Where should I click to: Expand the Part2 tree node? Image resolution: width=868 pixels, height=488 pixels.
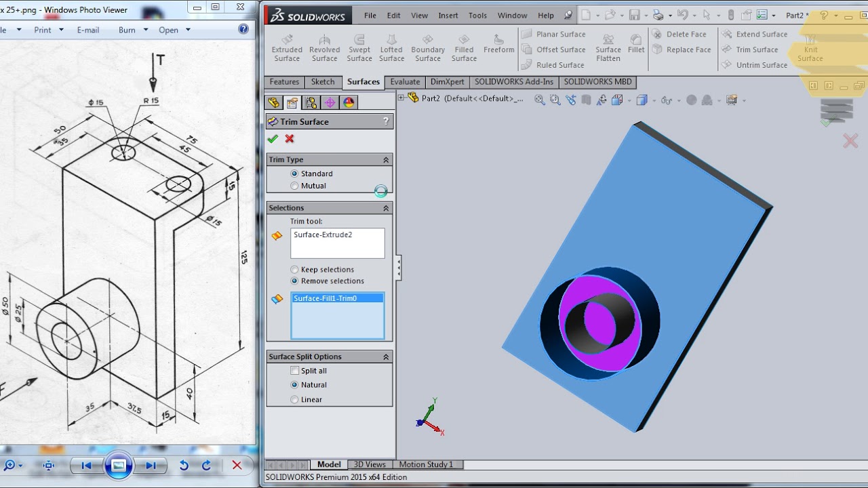pyautogui.click(x=401, y=98)
